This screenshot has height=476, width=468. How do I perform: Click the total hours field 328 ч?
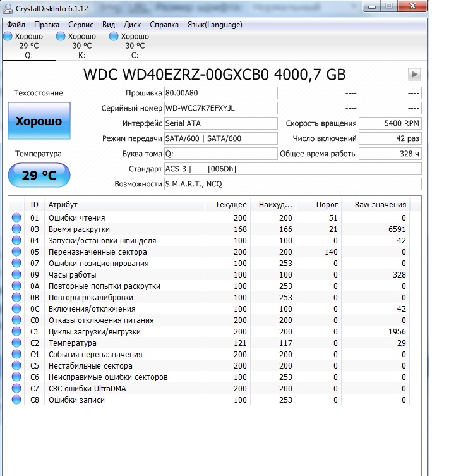coord(390,154)
